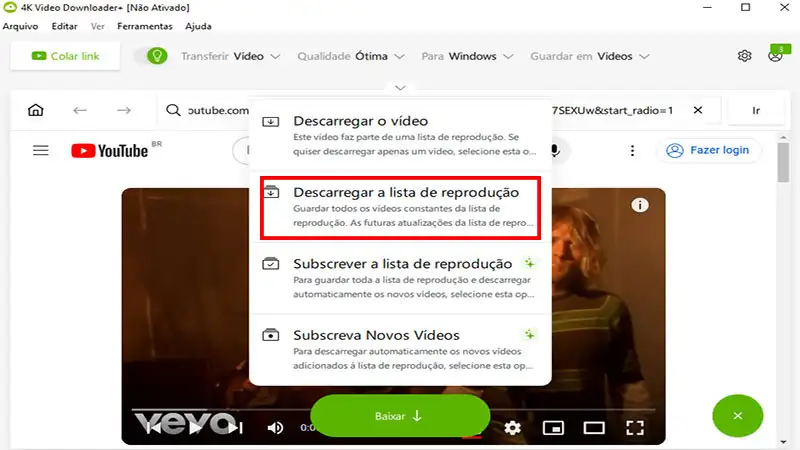800x450 pixels.
Task: Select Descarregar o vídeo option
Action: tap(400, 136)
